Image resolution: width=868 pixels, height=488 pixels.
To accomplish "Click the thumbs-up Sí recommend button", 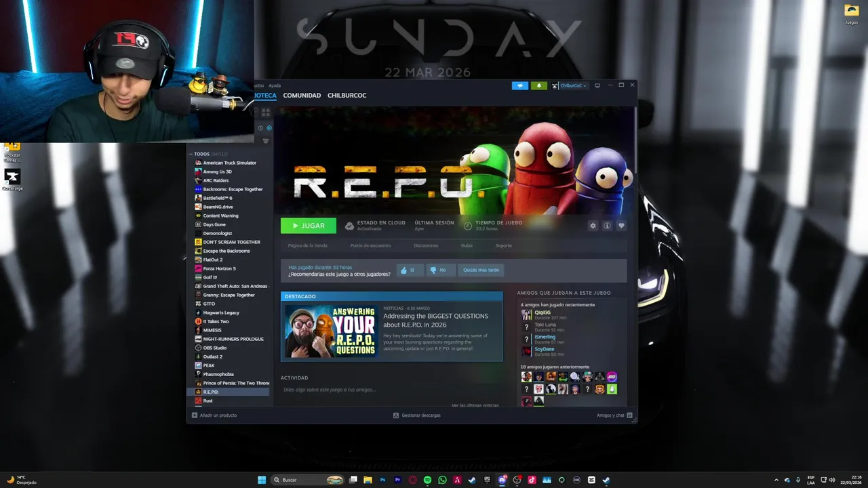I will click(x=409, y=270).
